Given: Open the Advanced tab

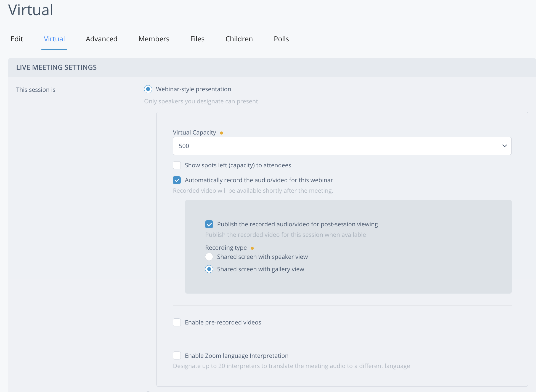Looking at the screenshot, I should 102,39.
